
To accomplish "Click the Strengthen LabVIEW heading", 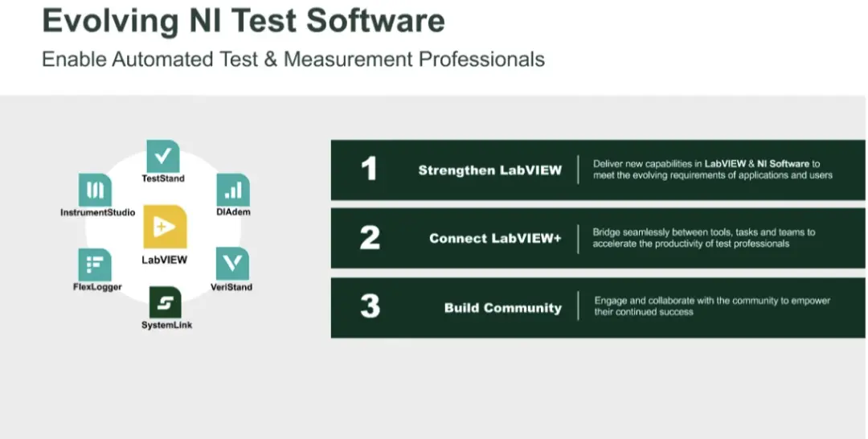I will pyautogui.click(x=490, y=170).
